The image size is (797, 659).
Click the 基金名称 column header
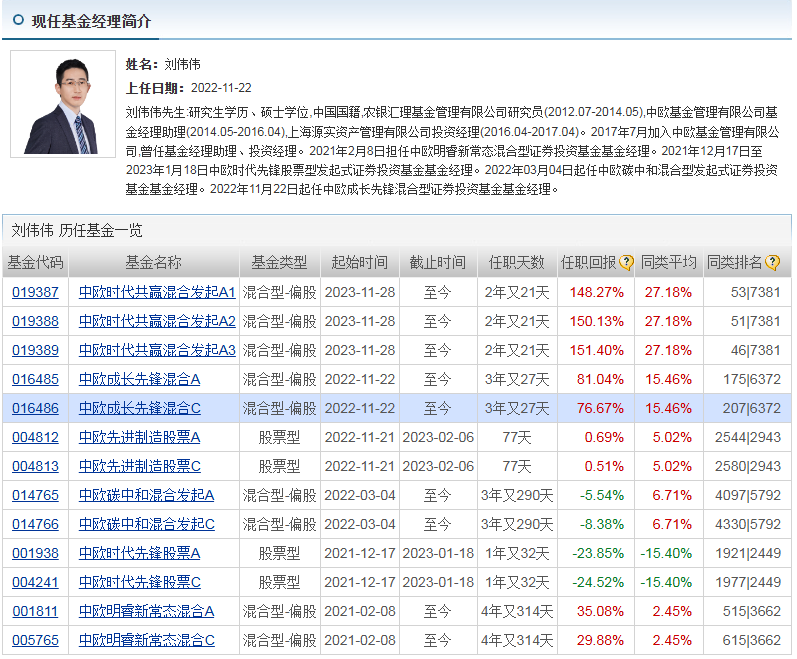(x=154, y=263)
